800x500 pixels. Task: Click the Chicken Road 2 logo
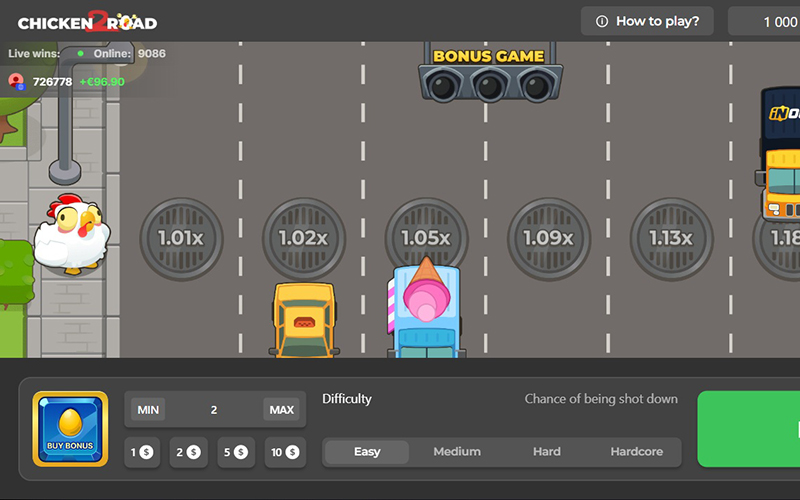point(87,22)
